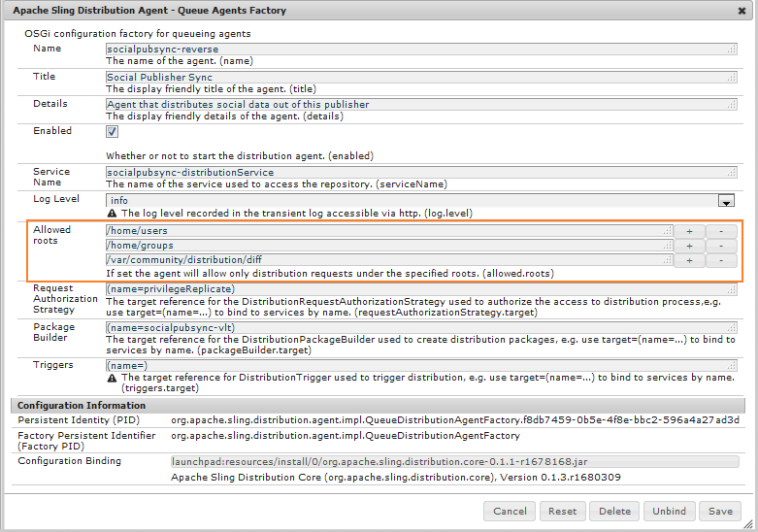Viewport: 758px width, 532px height.
Task: Click the Configuration Binding value field
Action: (x=454, y=461)
